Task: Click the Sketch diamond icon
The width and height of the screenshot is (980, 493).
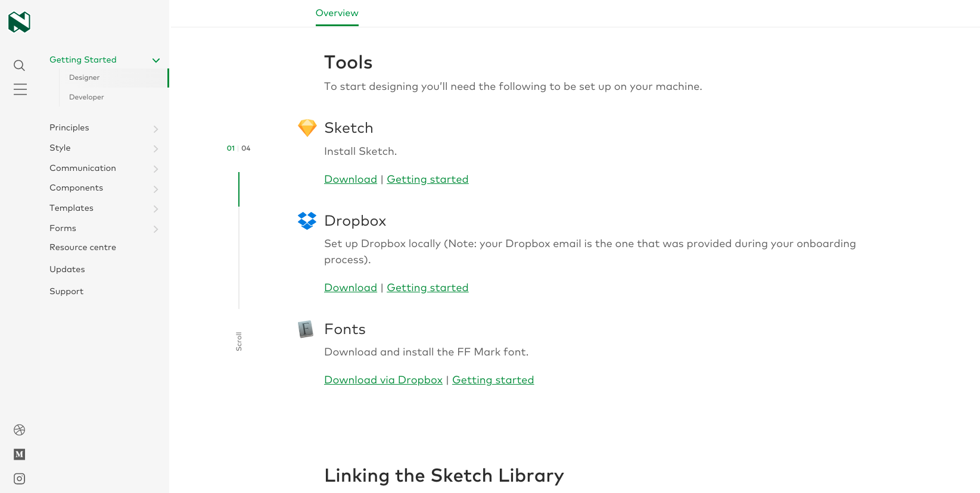Action: 307,128
